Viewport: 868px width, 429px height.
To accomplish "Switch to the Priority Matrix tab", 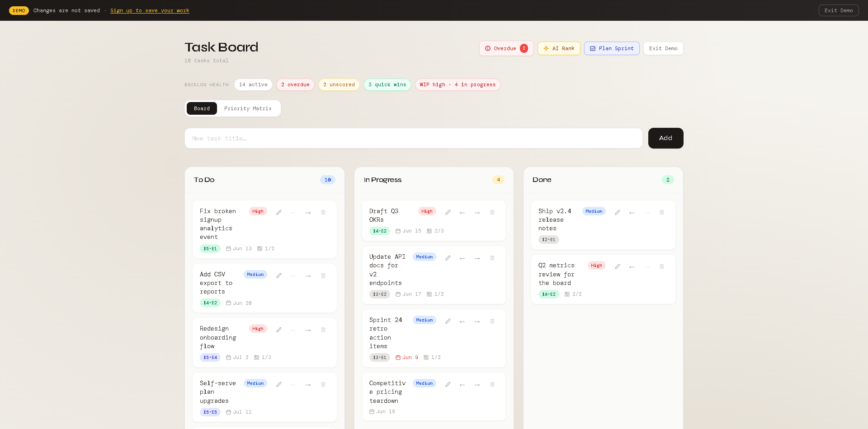I will point(248,108).
